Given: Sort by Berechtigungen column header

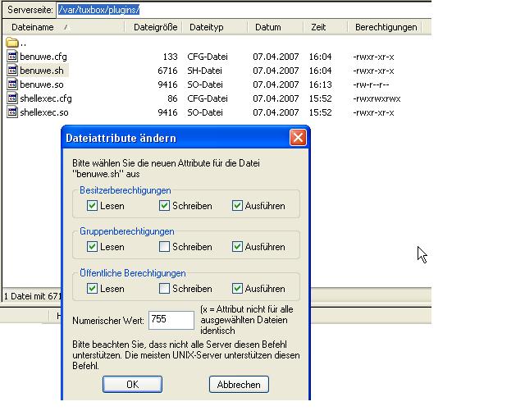Looking at the screenshot, I should point(386,27).
